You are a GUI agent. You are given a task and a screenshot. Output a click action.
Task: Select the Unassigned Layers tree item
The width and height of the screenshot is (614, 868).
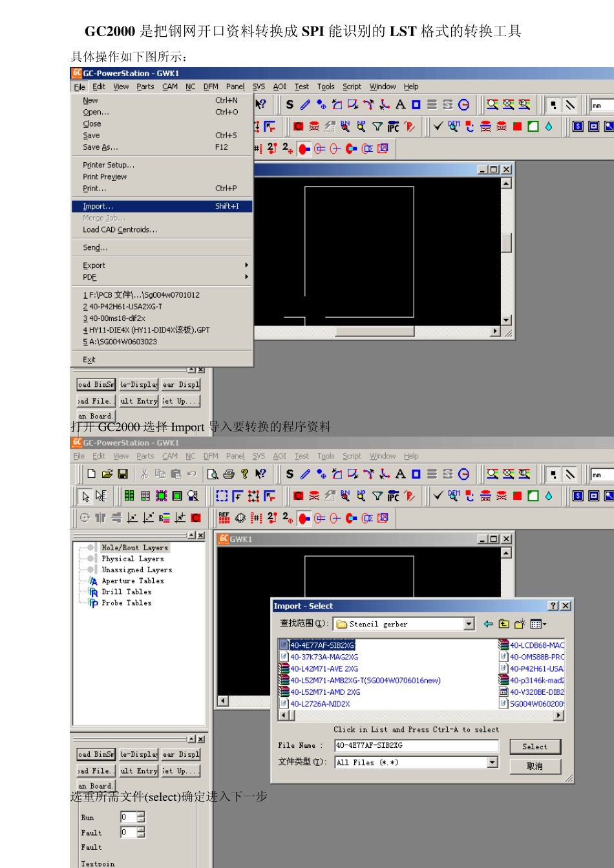pos(136,570)
